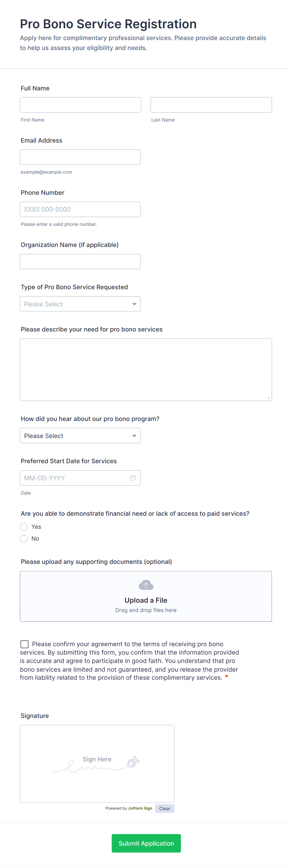This screenshot has height=868, width=289.
Task: Focus the Organization Name field
Action: point(80,262)
